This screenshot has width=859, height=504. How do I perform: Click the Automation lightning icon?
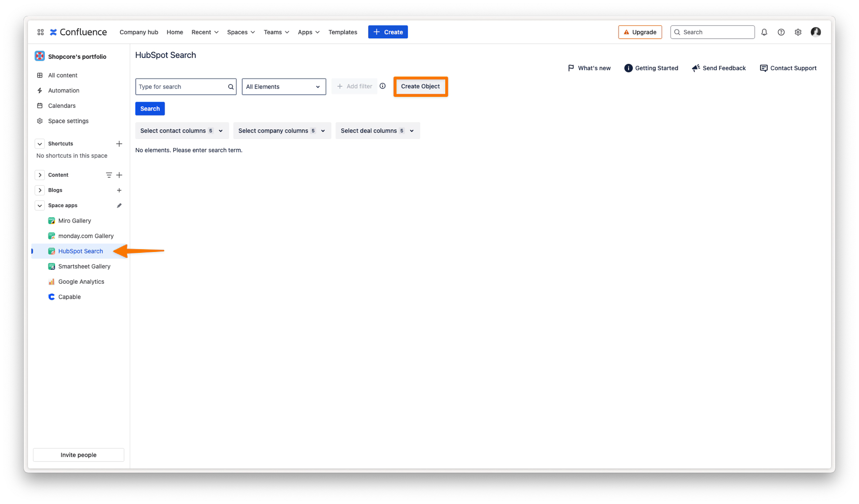pos(40,91)
